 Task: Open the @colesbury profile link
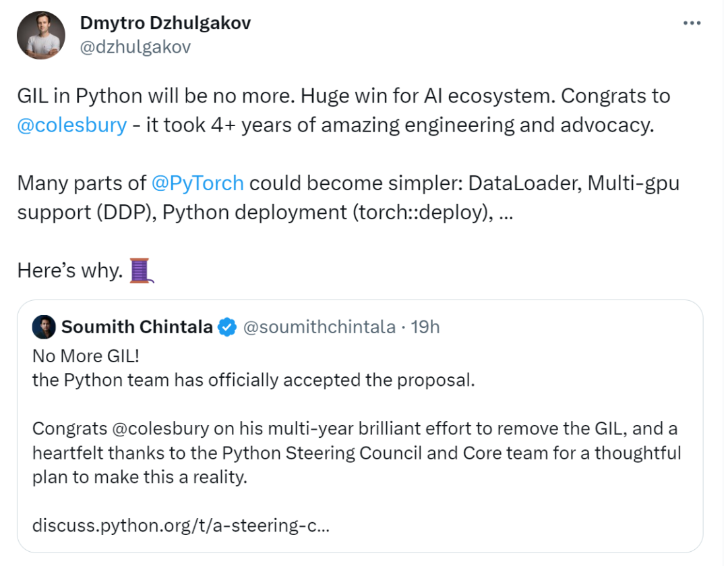71,125
